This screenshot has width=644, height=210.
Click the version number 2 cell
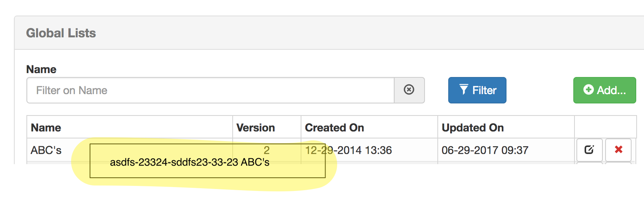[x=266, y=150]
